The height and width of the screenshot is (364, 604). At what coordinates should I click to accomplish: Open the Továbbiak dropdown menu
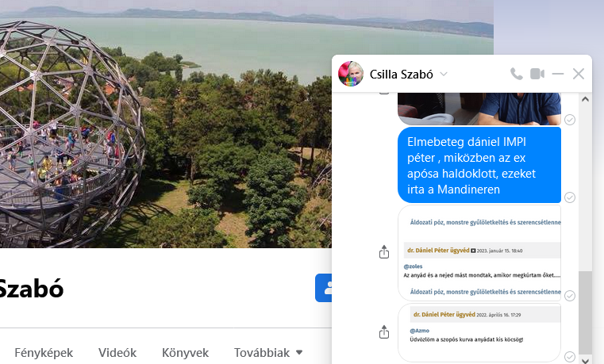pyautogui.click(x=268, y=352)
